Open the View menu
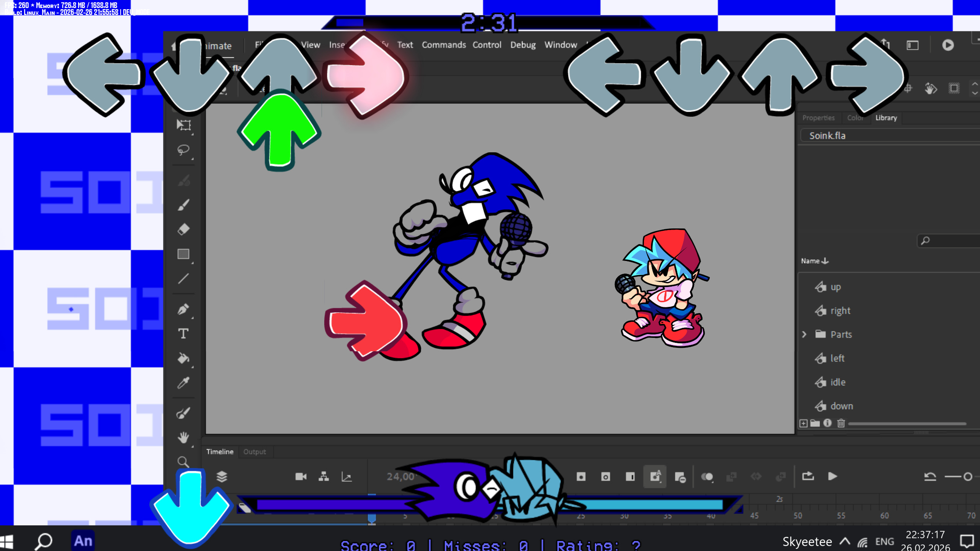 tap(310, 45)
